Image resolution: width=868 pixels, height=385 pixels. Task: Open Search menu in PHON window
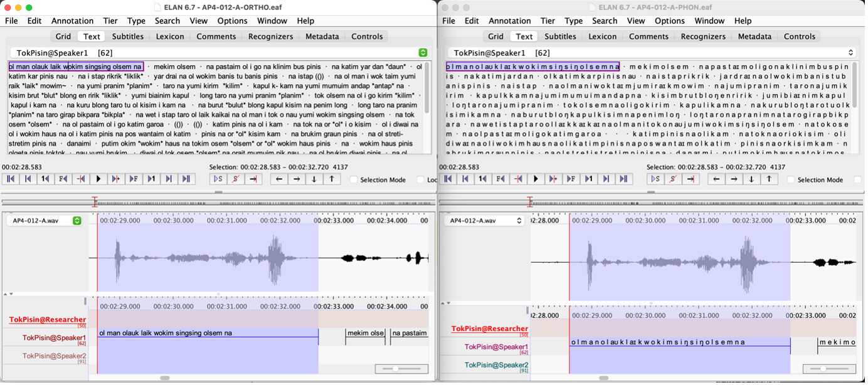click(x=605, y=21)
